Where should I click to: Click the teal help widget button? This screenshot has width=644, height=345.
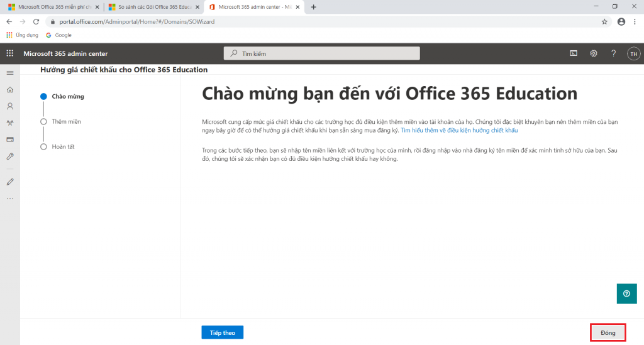point(627,293)
